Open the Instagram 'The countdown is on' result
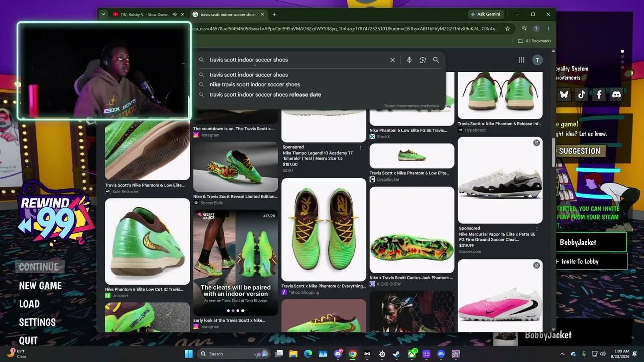Image resolution: width=644 pixels, height=362 pixels. (x=235, y=132)
